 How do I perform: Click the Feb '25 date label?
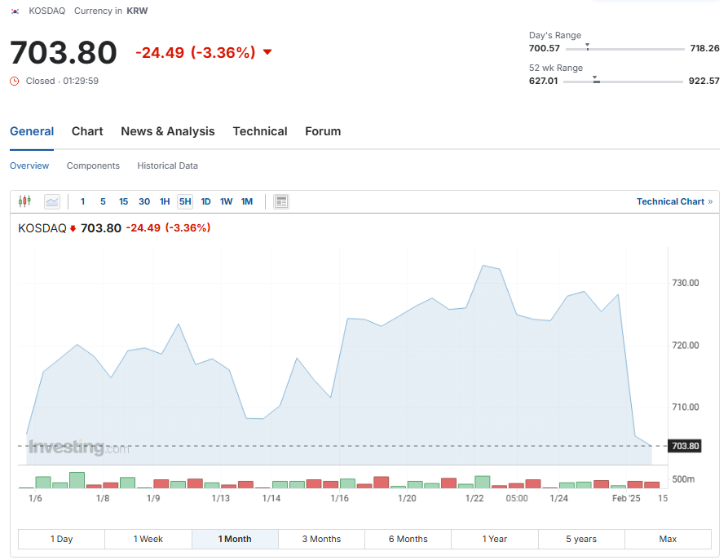click(x=626, y=498)
